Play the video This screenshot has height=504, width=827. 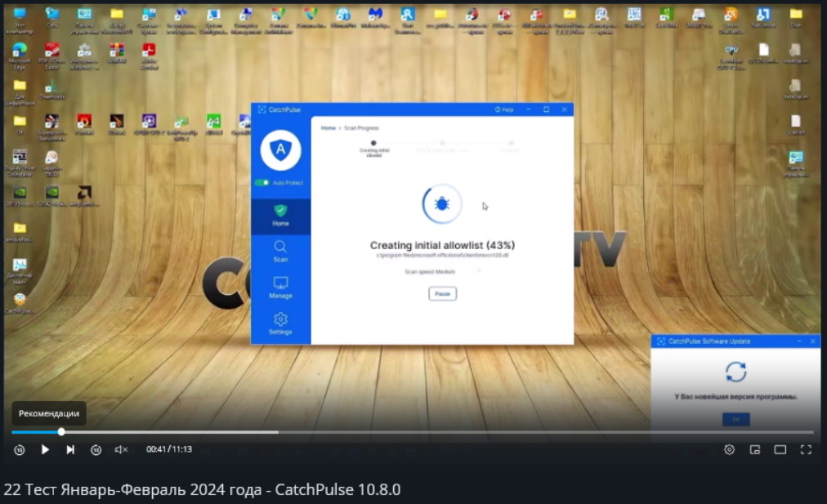pos(45,450)
